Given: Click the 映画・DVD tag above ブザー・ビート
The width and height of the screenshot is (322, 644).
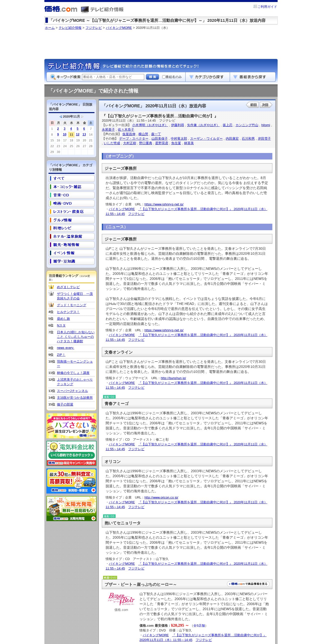Looking at the screenshot, I should point(110,578).
